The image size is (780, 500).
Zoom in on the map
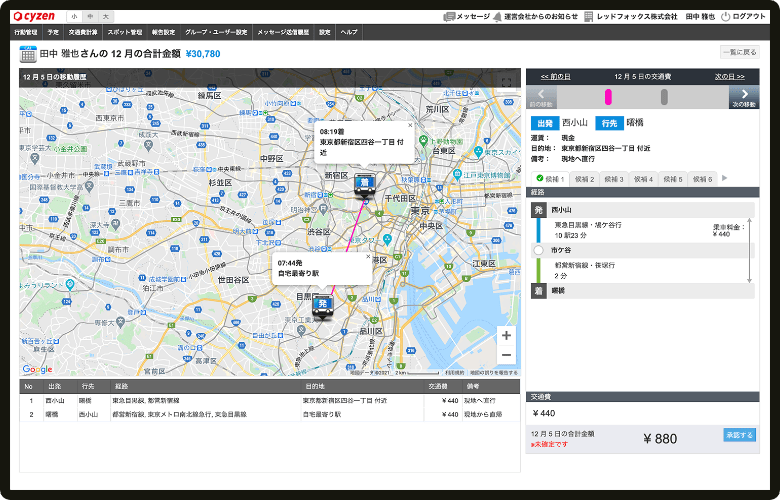point(506,336)
